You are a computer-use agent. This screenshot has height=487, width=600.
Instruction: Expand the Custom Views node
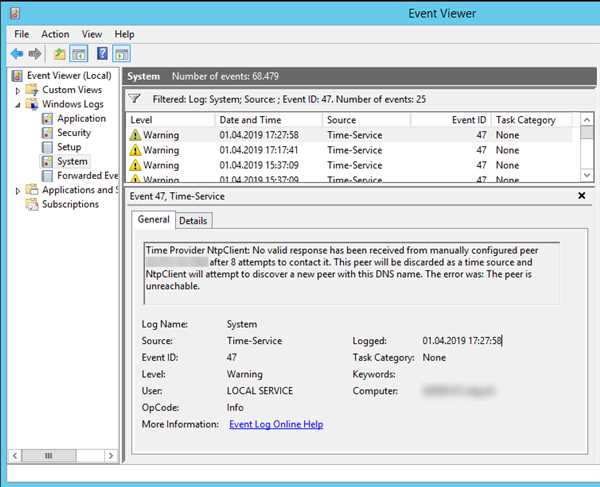(x=18, y=91)
